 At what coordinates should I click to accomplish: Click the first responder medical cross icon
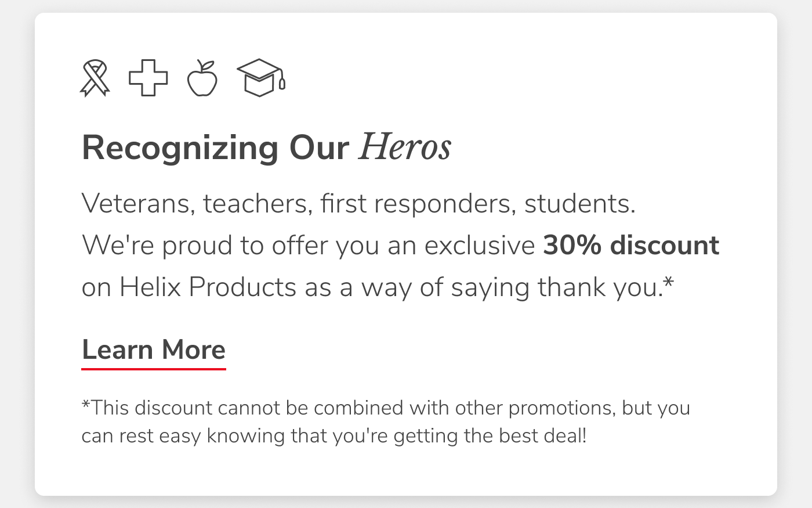click(x=148, y=78)
